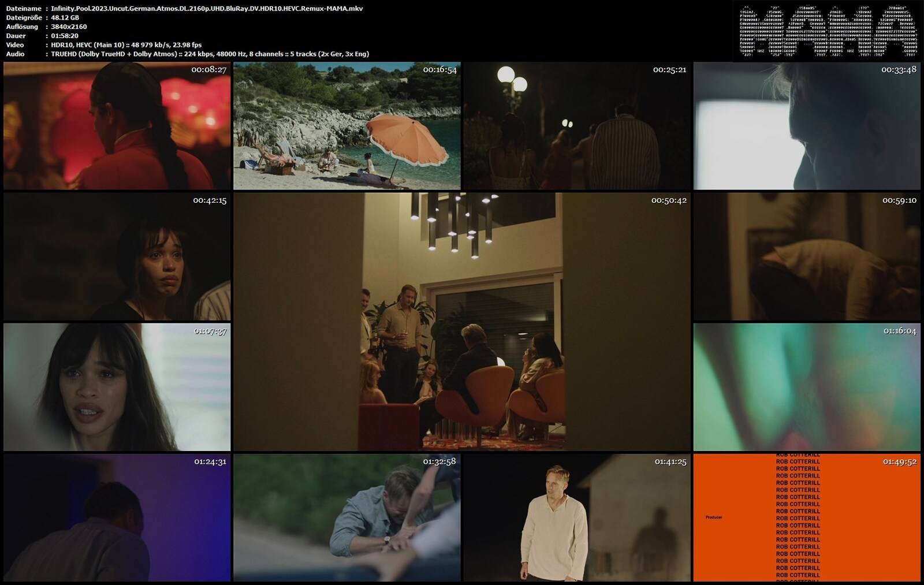
Task: Click the duration value 01:58:20
Action: click(65, 36)
